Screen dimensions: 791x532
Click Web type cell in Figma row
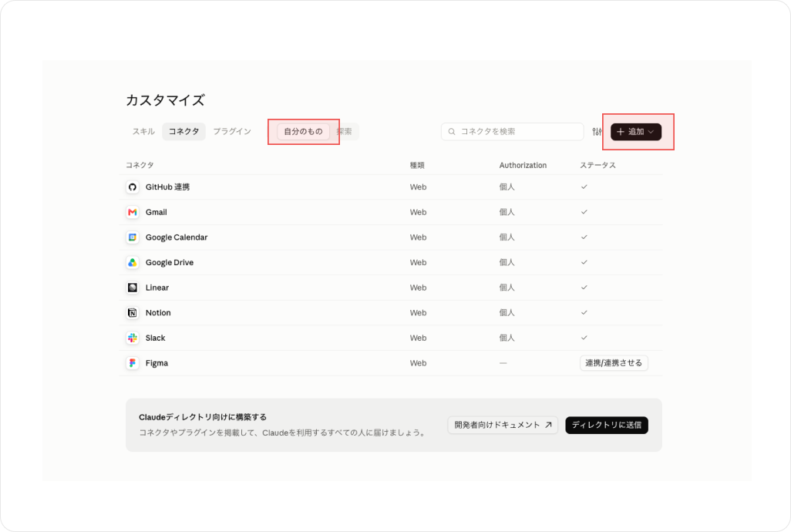418,363
